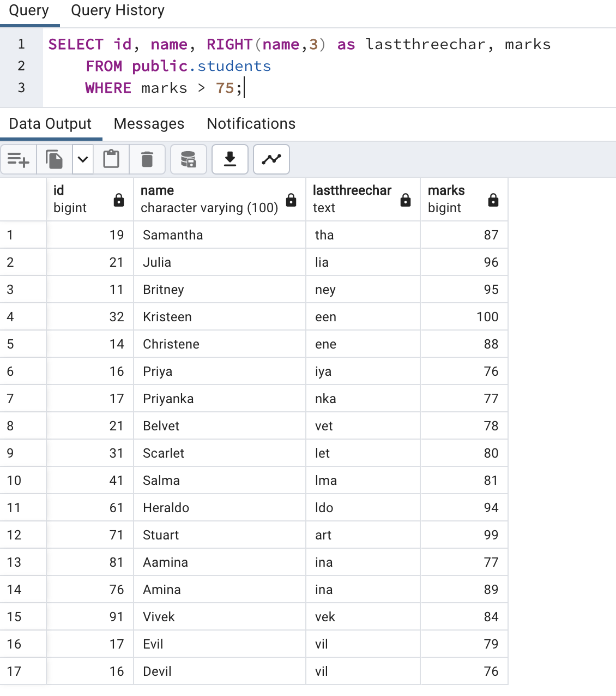Click the Paste clipboard icon

(x=111, y=159)
